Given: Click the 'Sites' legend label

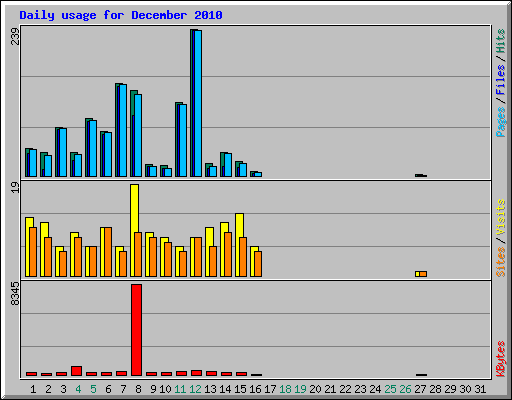Looking at the screenshot, I should (500, 262).
